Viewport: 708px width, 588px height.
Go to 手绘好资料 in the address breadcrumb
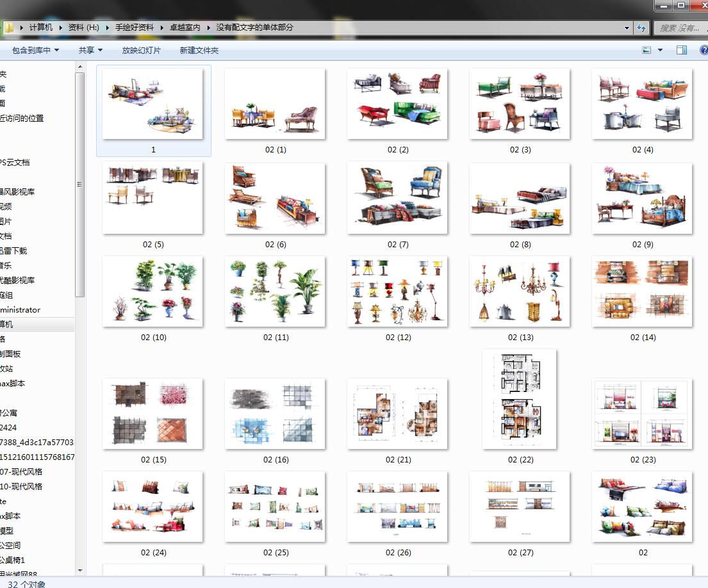click(x=135, y=28)
